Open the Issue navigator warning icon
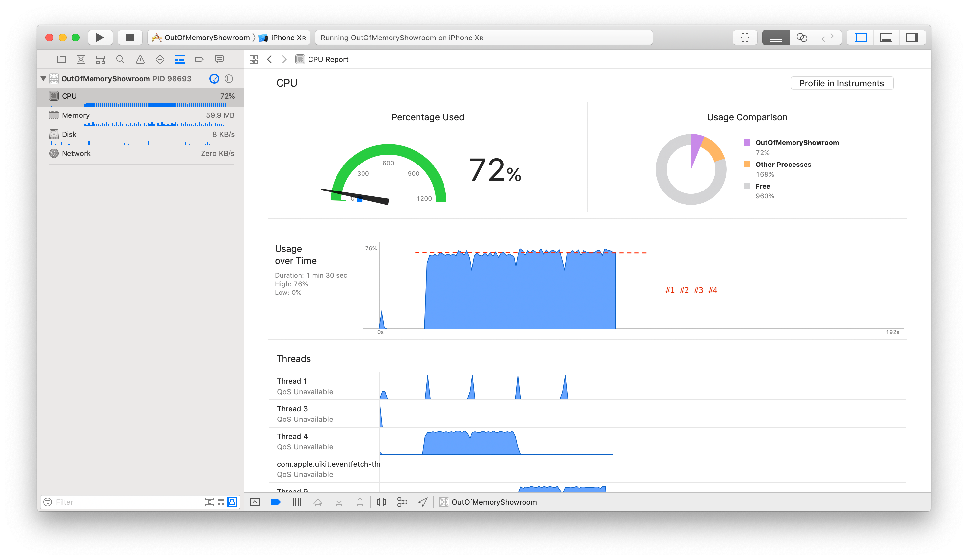Image resolution: width=968 pixels, height=560 pixels. point(140,59)
